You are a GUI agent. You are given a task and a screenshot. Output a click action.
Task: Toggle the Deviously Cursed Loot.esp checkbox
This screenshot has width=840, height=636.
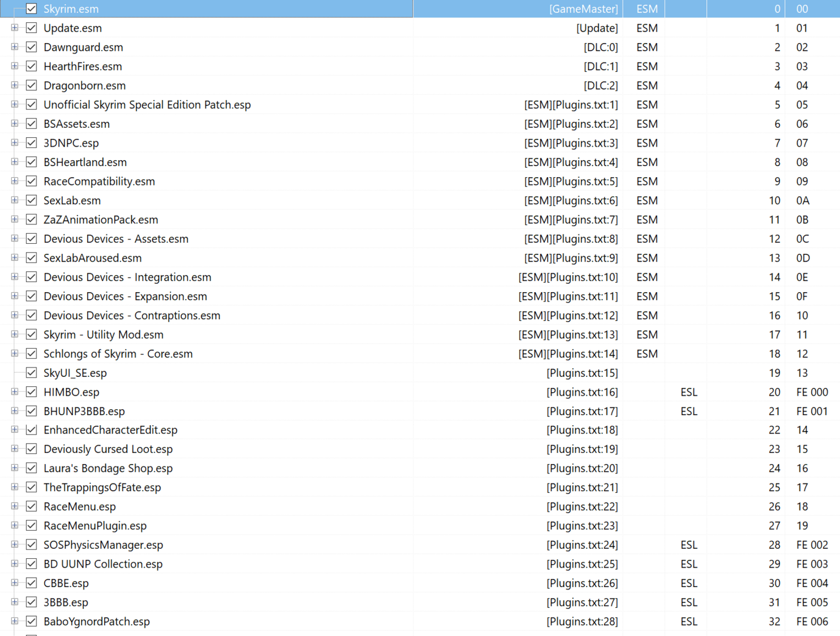coord(32,449)
